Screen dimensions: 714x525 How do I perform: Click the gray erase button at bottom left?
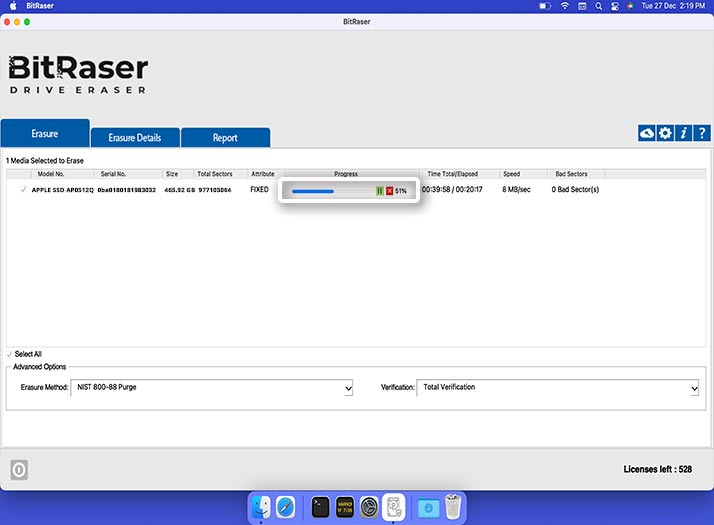pyautogui.click(x=19, y=469)
